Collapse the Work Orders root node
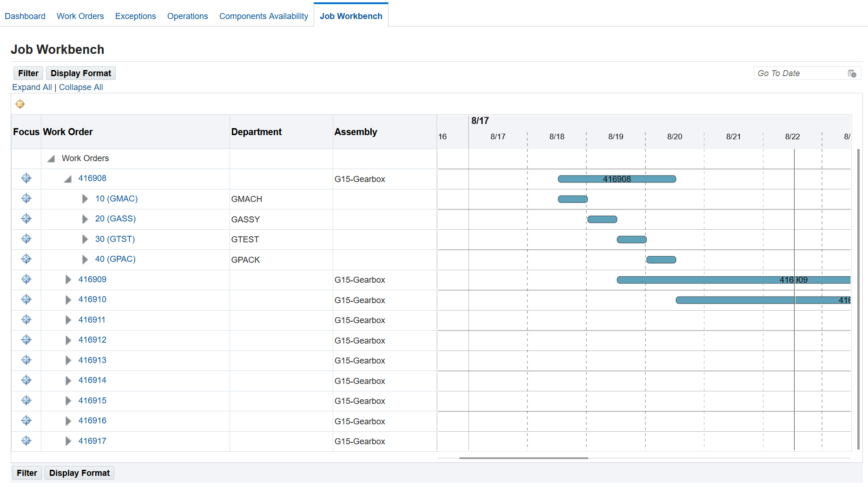Image resolution: width=868 pixels, height=487 pixels. (x=51, y=159)
